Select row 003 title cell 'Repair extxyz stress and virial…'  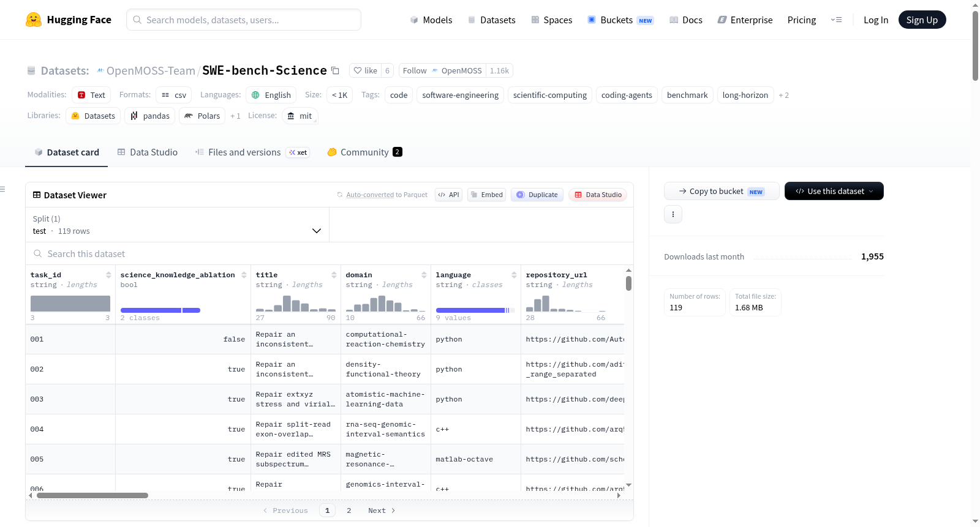(296, 399)
